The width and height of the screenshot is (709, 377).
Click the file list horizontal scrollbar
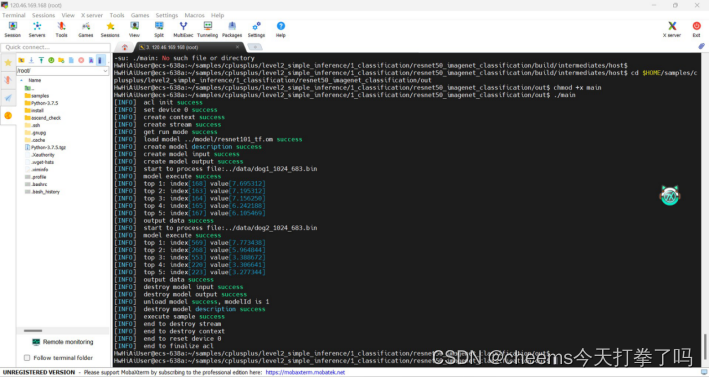33,331
